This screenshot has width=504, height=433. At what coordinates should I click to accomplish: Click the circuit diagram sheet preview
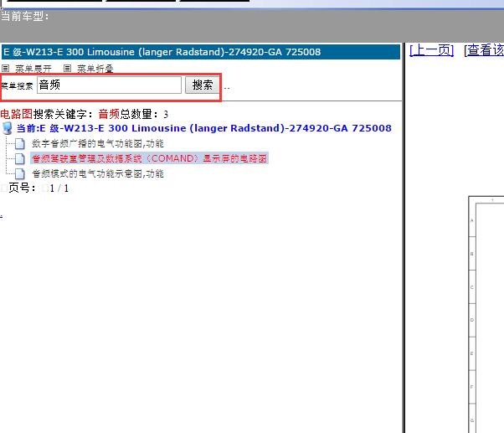point(486,314)
